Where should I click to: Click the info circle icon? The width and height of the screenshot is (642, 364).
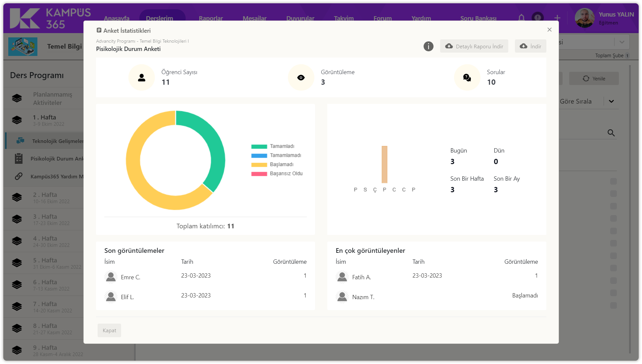click(x=428, y=46)
